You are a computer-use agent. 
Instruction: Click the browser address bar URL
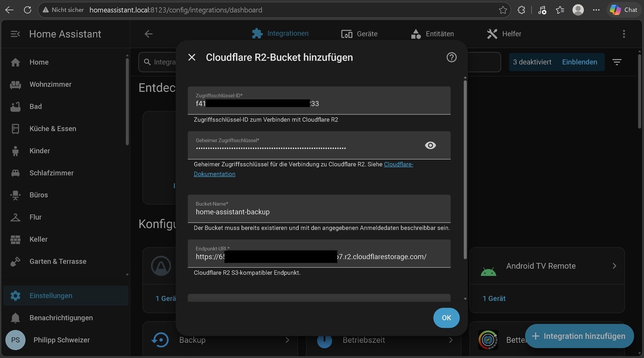(176, 10)
